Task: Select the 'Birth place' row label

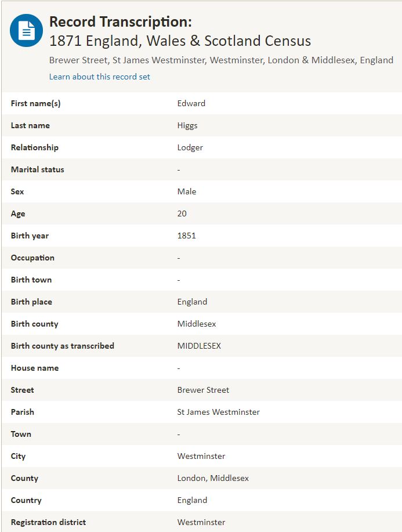Action: (x=31, y=302)
